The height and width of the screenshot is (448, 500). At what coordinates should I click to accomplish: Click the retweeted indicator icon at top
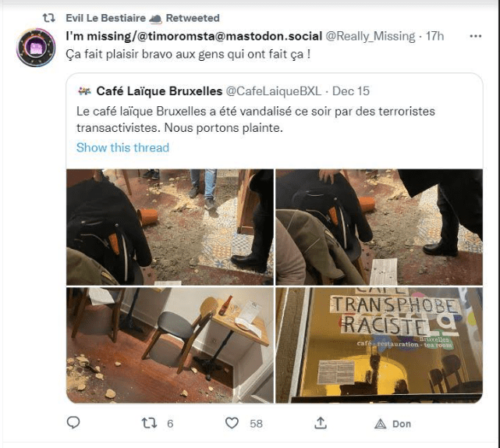pyautogui.click(x=49, y=18)
